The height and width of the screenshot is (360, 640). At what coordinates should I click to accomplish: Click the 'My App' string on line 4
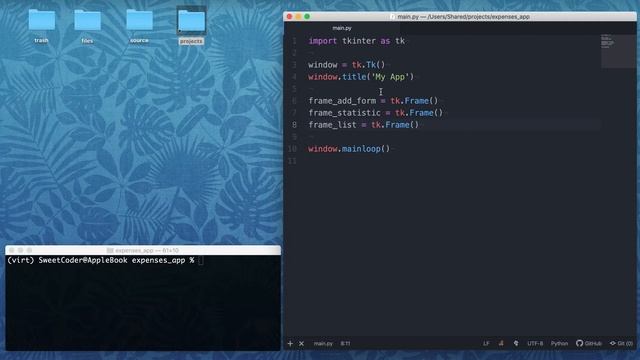[389, 77]
